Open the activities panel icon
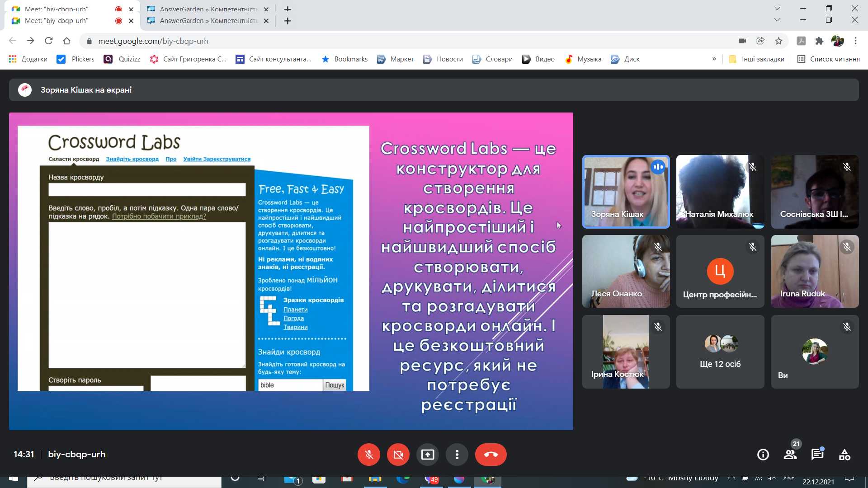868x488 pixels. 844,455
